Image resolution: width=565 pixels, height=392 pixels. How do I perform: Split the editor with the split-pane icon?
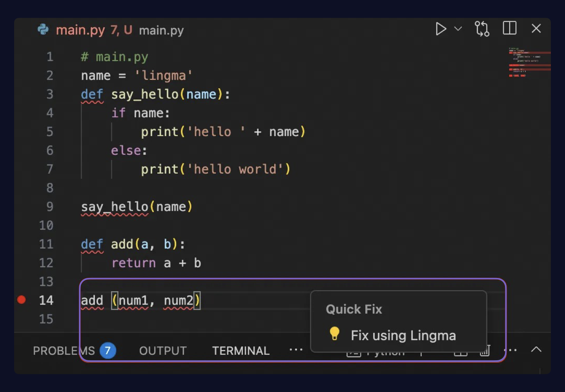click(x=510, y=28)
